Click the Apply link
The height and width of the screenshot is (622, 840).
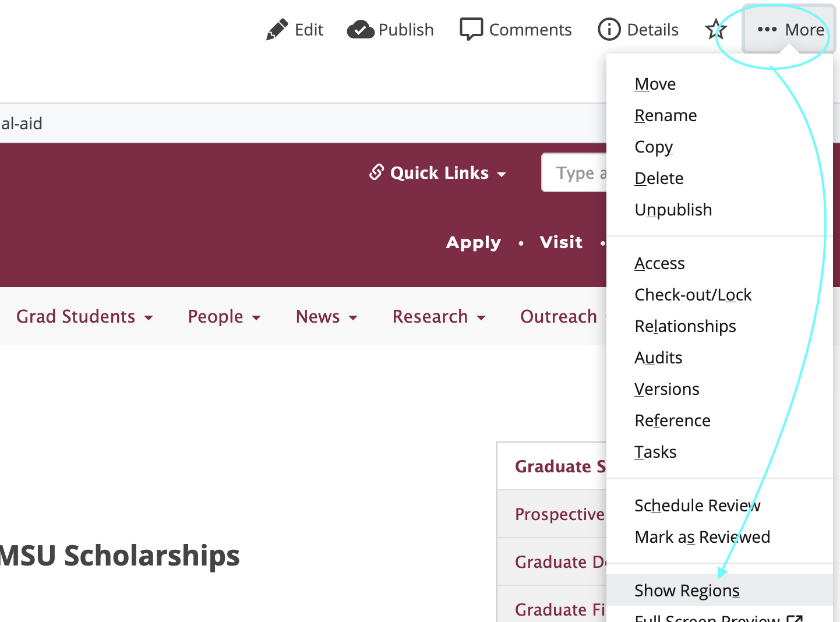(473, 242)
